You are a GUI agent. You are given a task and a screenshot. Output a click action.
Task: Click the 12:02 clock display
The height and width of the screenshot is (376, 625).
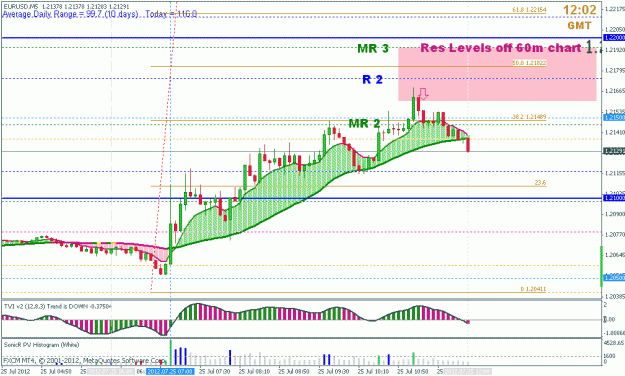pyautogui.click(x=580, y=10)
